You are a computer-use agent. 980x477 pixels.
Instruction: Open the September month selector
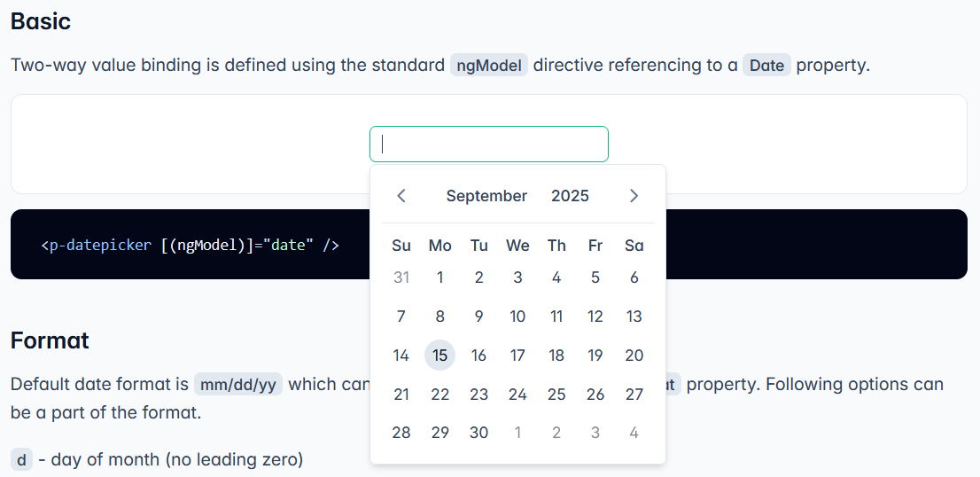point(486,196)
